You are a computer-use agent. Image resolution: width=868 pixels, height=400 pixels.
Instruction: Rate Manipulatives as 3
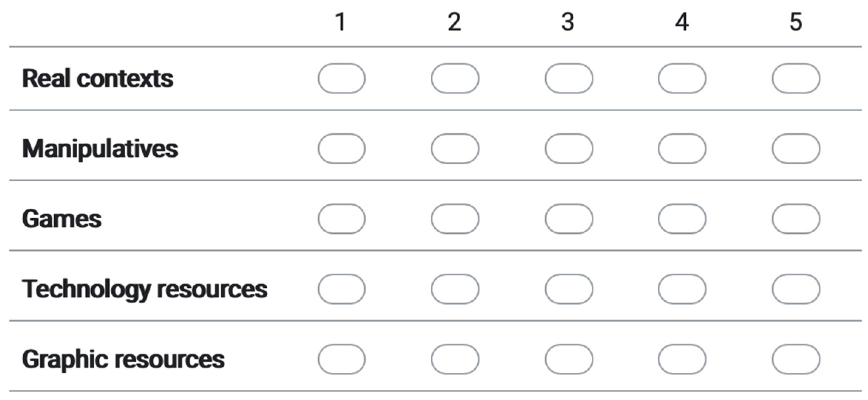(x=569, y=148)
